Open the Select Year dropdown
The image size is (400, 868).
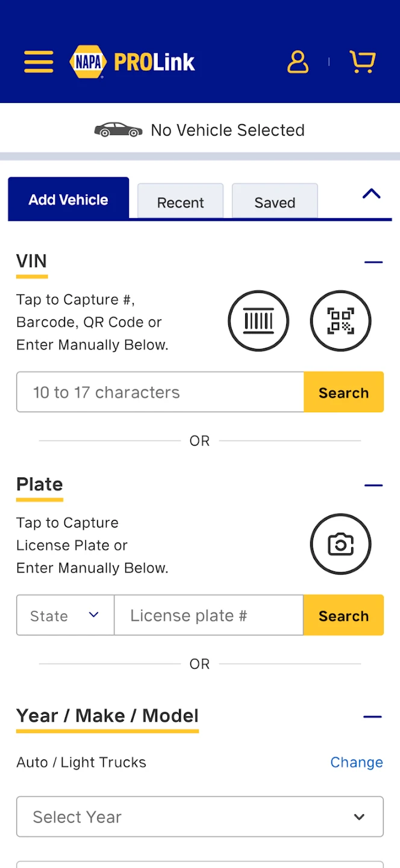click(199, 817)
